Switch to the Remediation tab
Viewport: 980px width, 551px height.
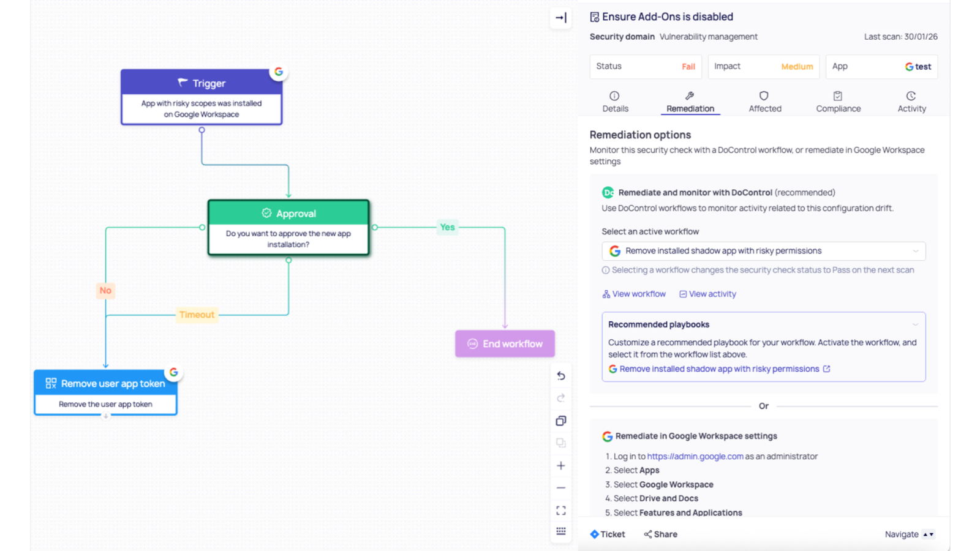point(690,102)
